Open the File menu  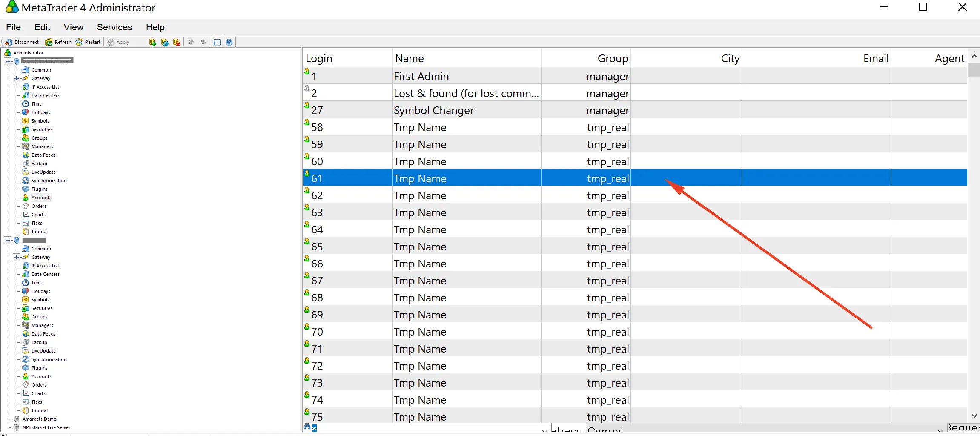point(13,27)
